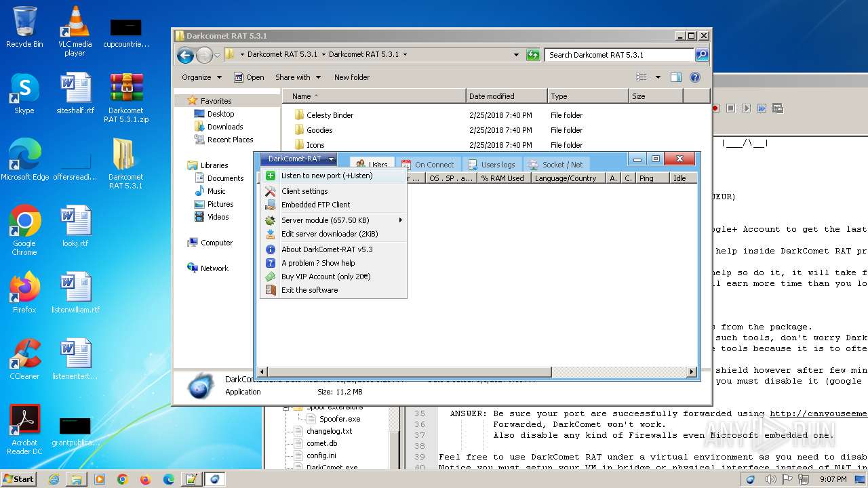This screenshot has height=488, width=868.
Task: Toggle the preview pane icon
Action: pyautogui.click(x=675, y=77)
